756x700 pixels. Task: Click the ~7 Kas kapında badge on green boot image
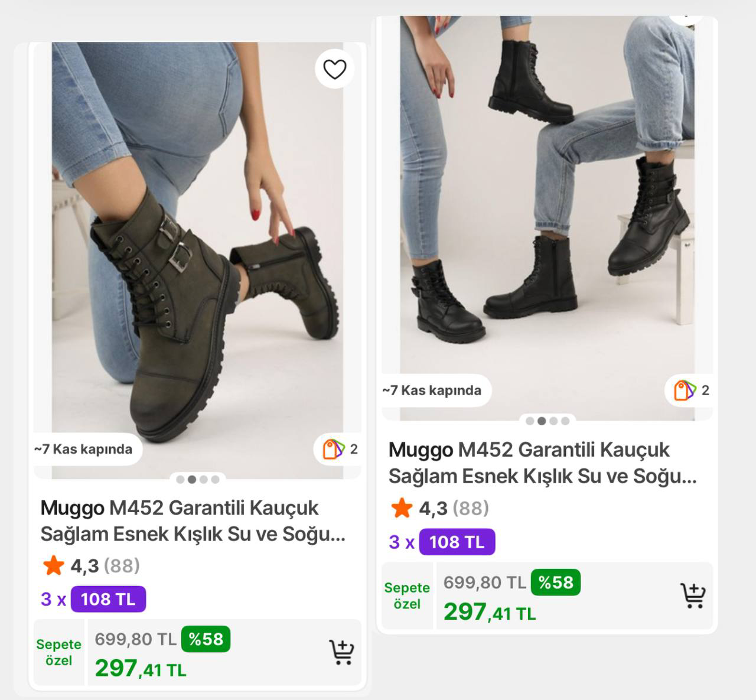click(x=83, y=449)
